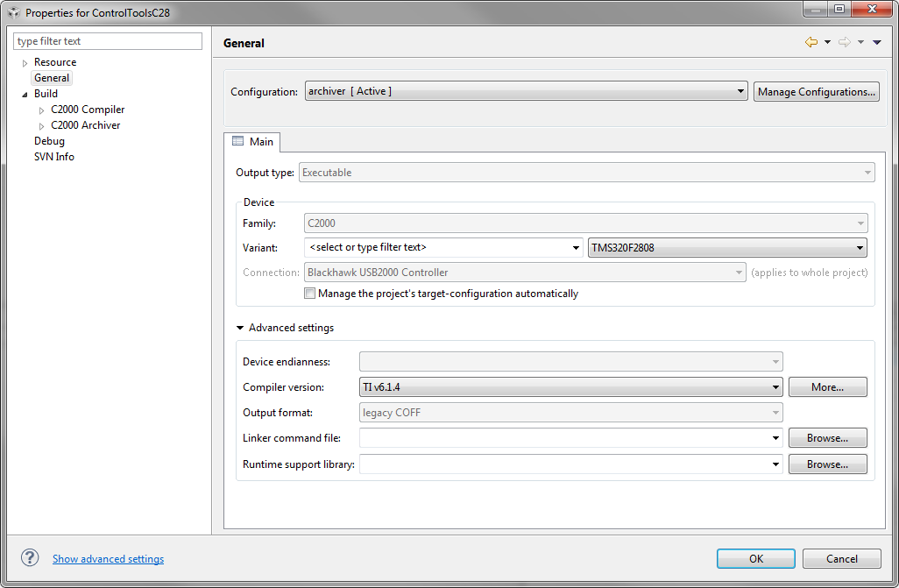The width and height of the screenshot is (899, 588).
Task: Browse for a linker command file
Action: click(x=827, y=437)
